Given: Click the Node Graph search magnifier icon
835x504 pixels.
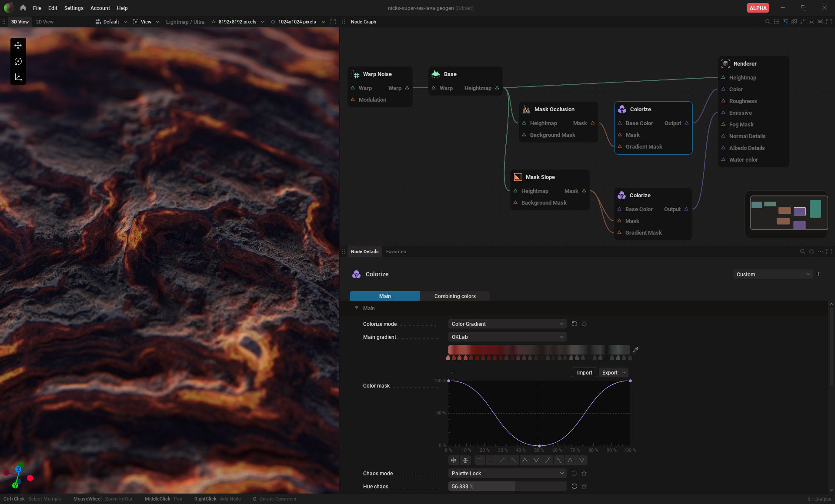Looking at the screenshot, I should [x=768, y=22].
